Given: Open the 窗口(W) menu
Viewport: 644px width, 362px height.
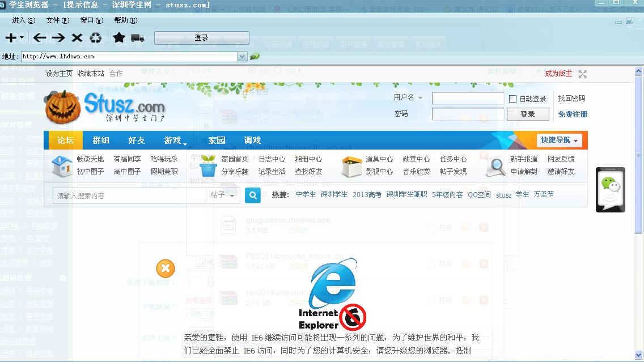Looking at the screenshot, I should (x=92, y=20).
